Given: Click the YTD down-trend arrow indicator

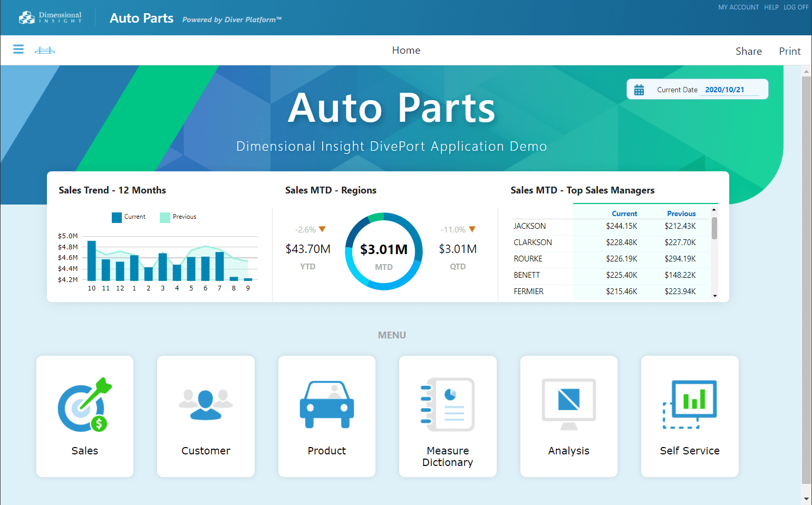Looking at the screenshot, I should click(322, 229).
